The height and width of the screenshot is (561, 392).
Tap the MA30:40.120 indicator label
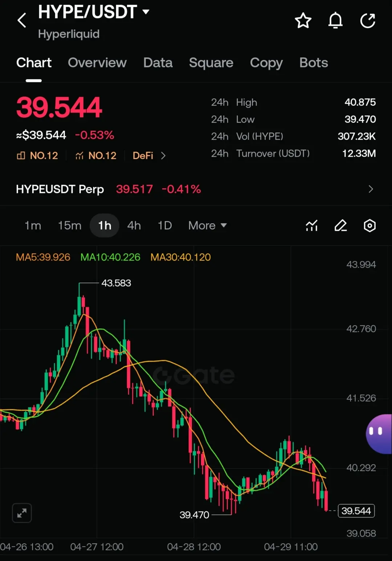click(x=181, y=257)
